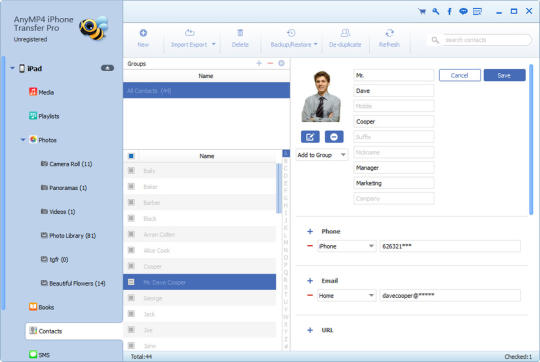Check the Alice Cook contact checkbox
The width and height of the screenshot is (540, 362).
(131, 250)
